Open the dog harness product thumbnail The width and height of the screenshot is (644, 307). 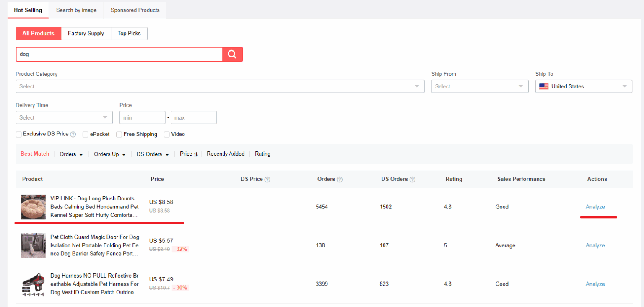click(x=33, y=284)
